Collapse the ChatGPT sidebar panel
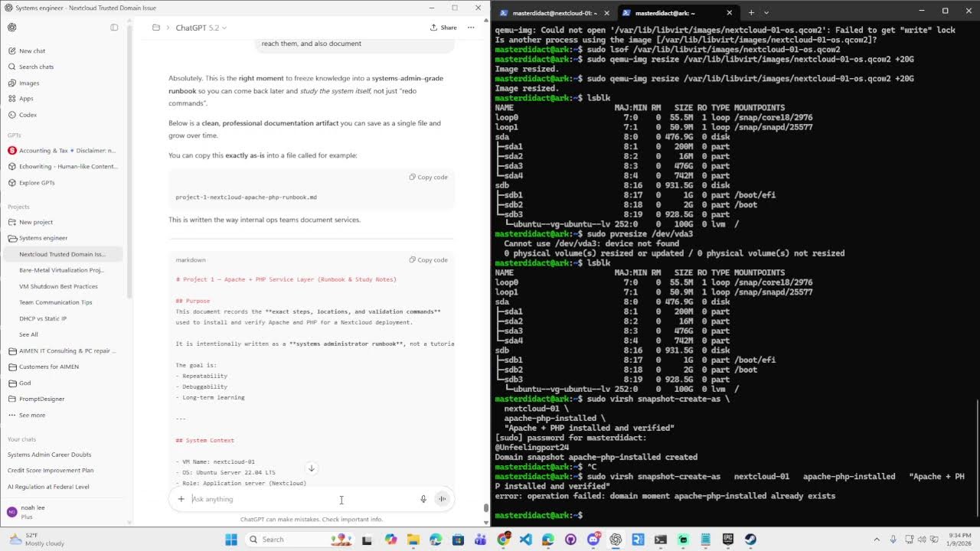 click(114, 28)
